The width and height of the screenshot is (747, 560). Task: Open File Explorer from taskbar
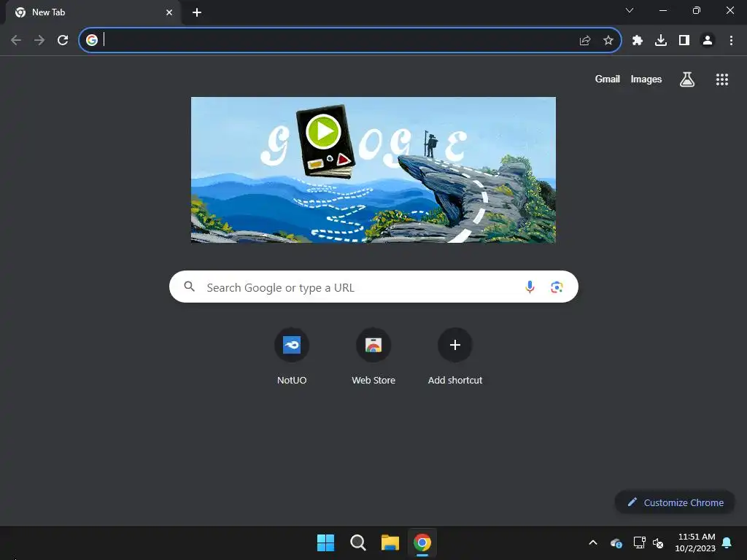pyautogui.click(x=390, y=542)
